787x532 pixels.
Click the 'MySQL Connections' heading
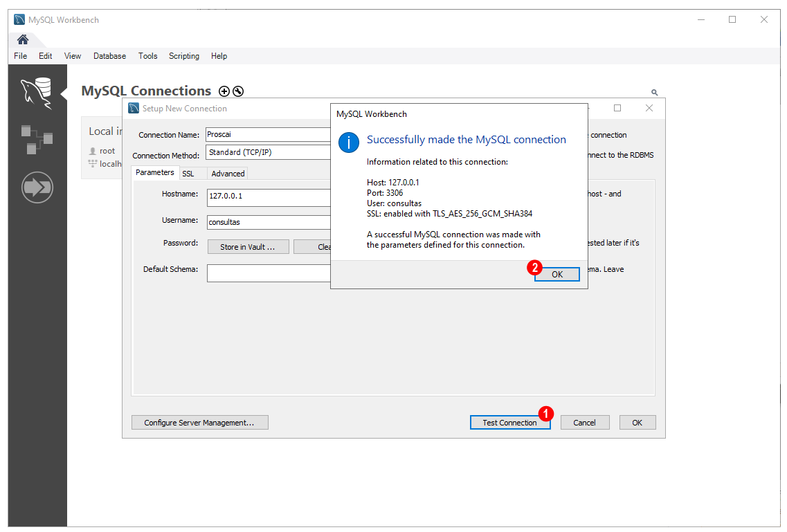146,91
